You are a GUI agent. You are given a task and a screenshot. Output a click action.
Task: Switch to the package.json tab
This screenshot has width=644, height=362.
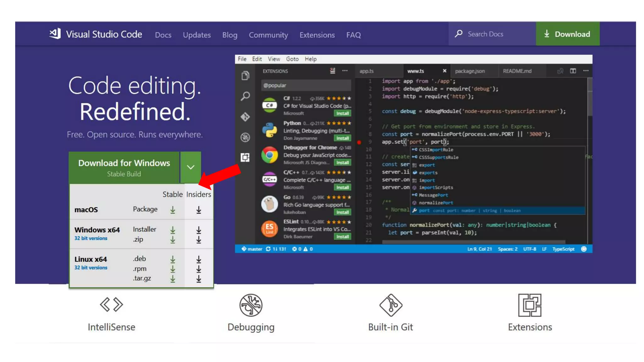point(470,71)
